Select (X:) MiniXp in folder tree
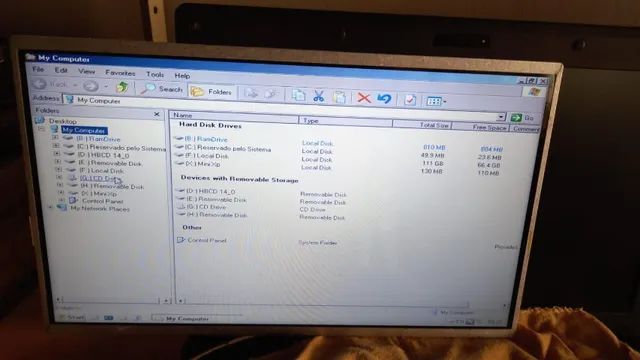 pos(99,193)
